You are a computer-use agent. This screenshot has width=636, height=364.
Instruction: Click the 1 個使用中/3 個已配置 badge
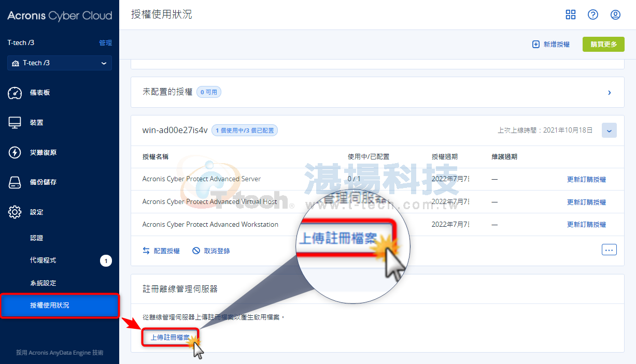245,130
